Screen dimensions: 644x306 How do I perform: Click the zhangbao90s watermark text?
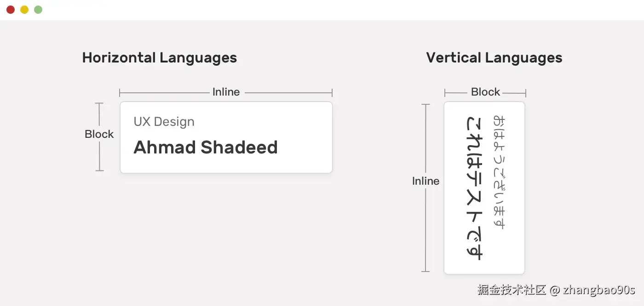pyautogui.click(x=599, y=290)
